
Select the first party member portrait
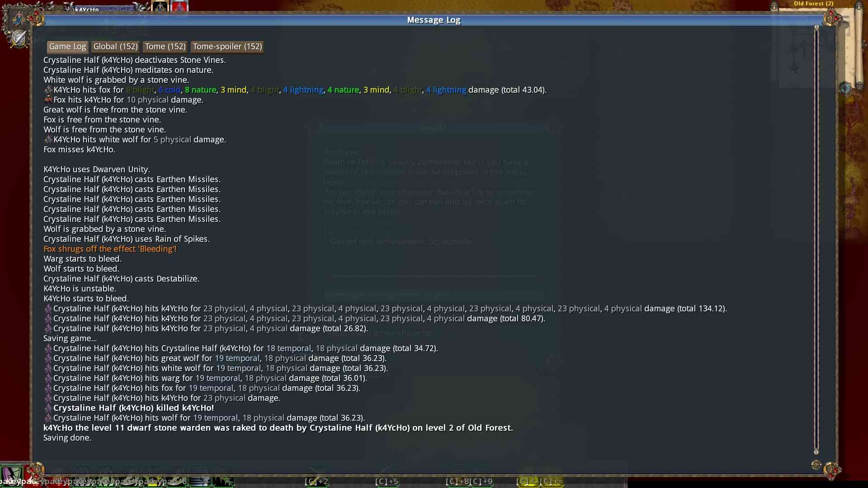pyautogui.click(x=160, y=6)
